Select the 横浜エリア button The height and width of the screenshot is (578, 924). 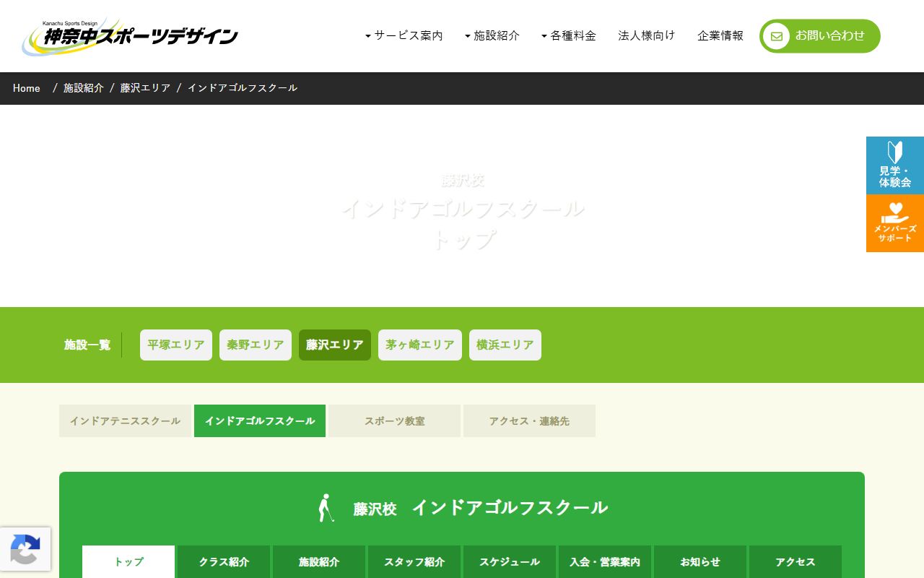coord(505,345)
